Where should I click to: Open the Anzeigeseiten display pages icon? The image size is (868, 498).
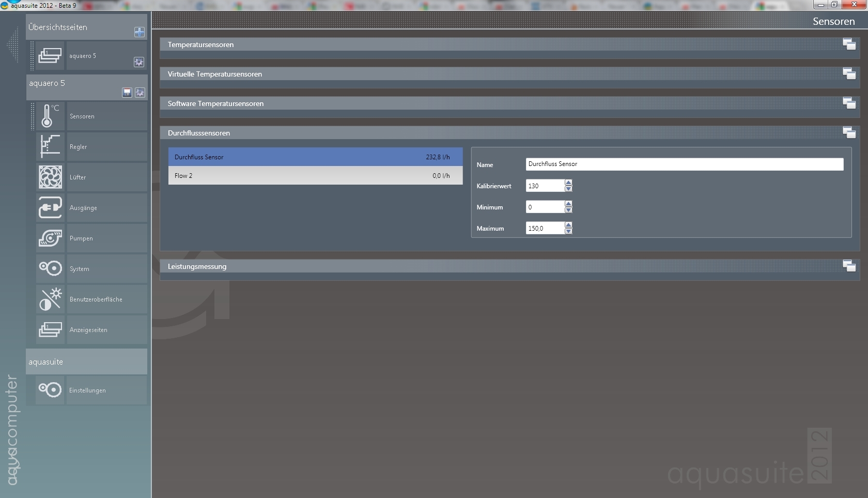pos(50,330)
